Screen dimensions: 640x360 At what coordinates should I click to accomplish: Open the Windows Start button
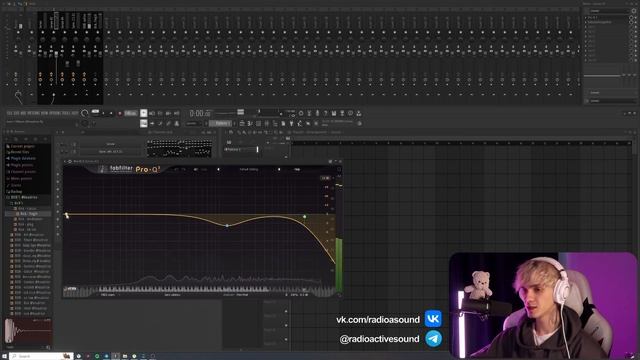tap(4, 356)
